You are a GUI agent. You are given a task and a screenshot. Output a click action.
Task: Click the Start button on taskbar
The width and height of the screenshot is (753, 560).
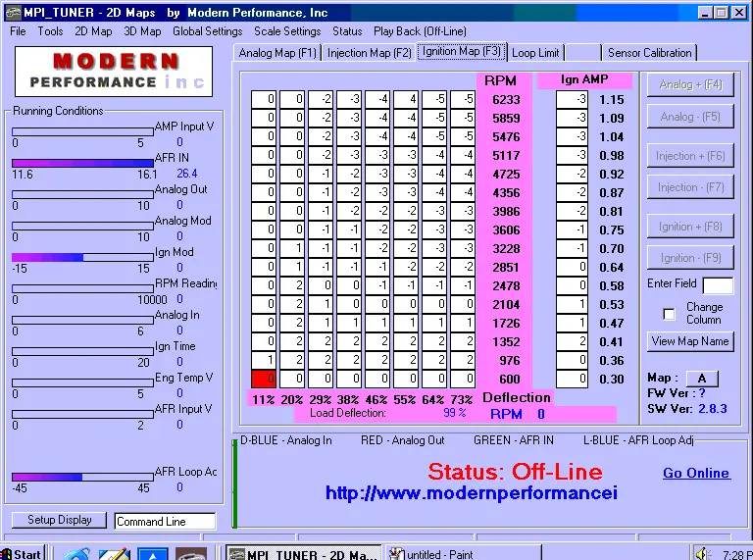22,553
